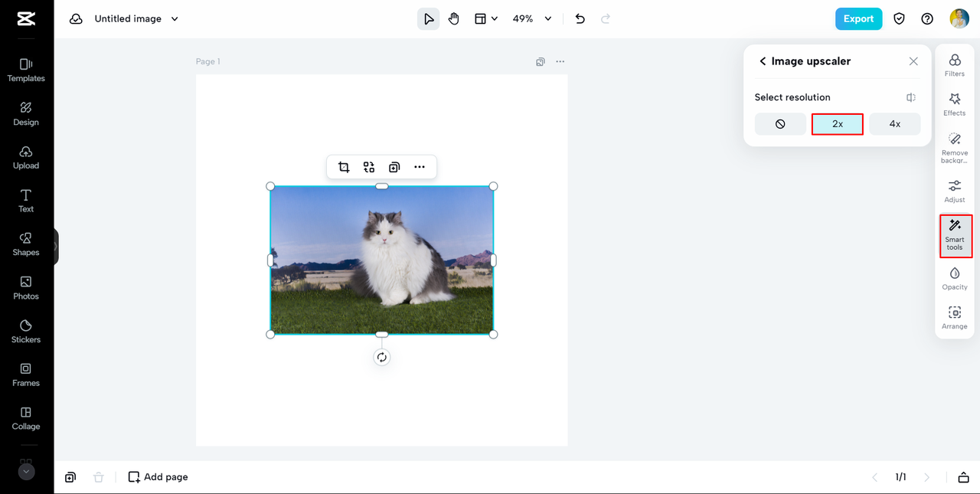Click the rotate handle below image
The image size is (980, 494).
pos(382,357)
